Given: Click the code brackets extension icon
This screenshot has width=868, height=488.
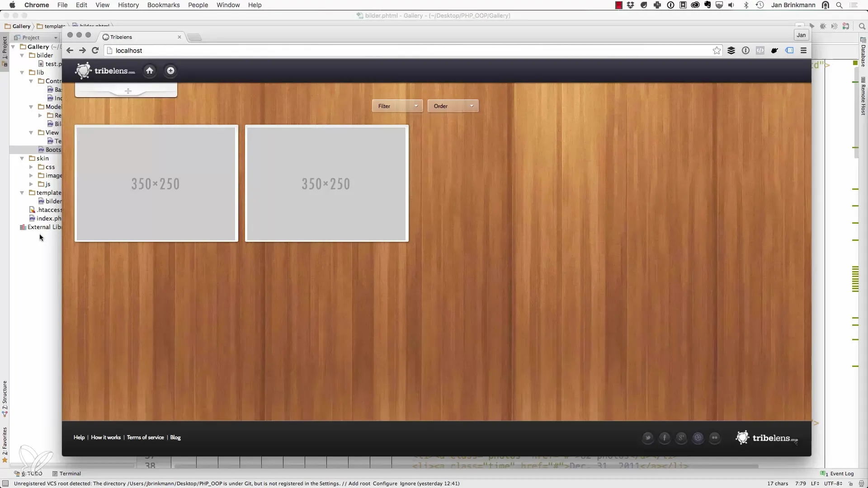Looking at the screenshot, I should point(760,51).
